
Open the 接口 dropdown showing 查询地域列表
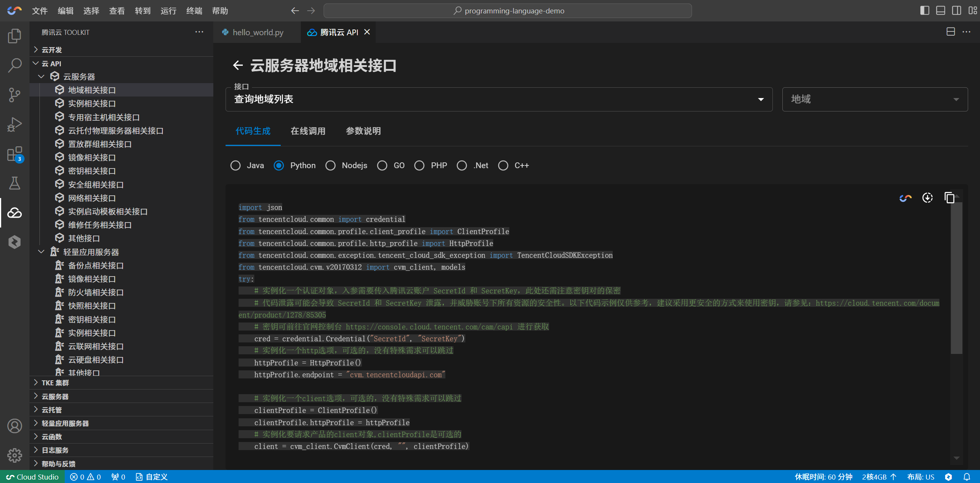499,99
